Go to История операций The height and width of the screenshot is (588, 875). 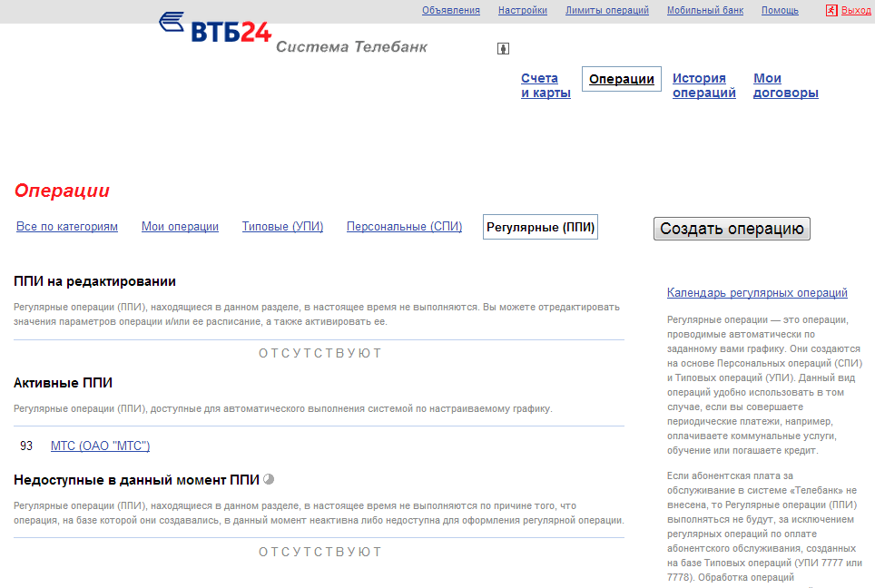point(703,85)
